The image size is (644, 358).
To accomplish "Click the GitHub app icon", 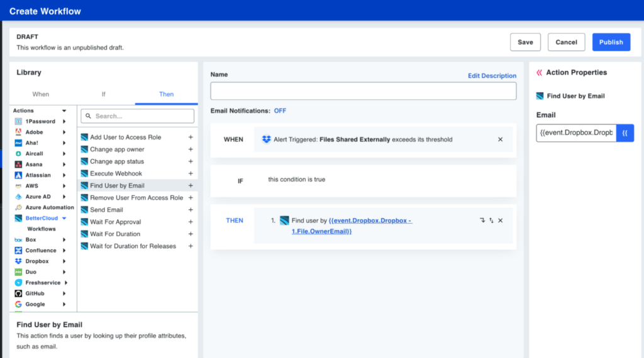I will point(18,293).
